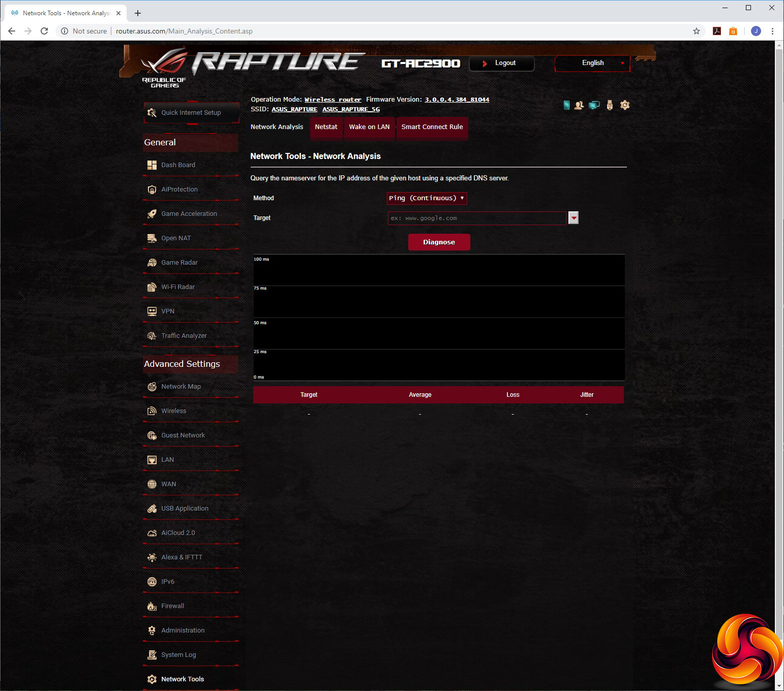Open the Smart Connect Rule tab
The height and width of the screenshot is (691, 784).
[432, 127]
